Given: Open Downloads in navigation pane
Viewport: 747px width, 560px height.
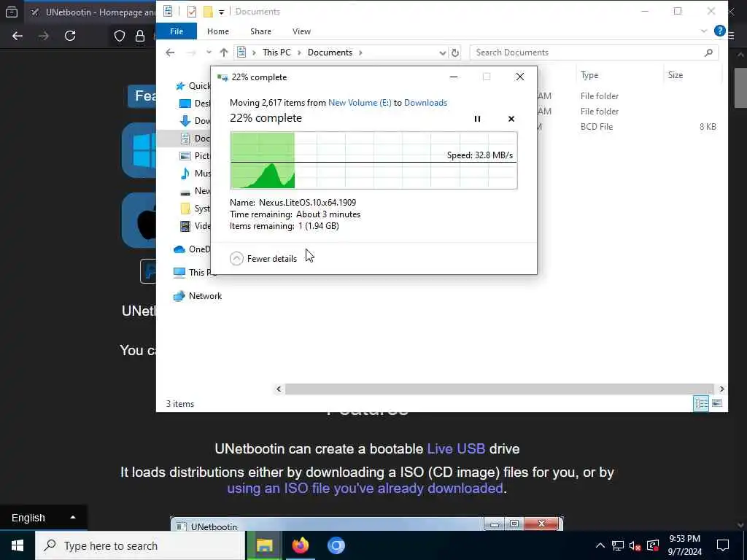Looking at the screenshot, I should click(x=195, y=121).
